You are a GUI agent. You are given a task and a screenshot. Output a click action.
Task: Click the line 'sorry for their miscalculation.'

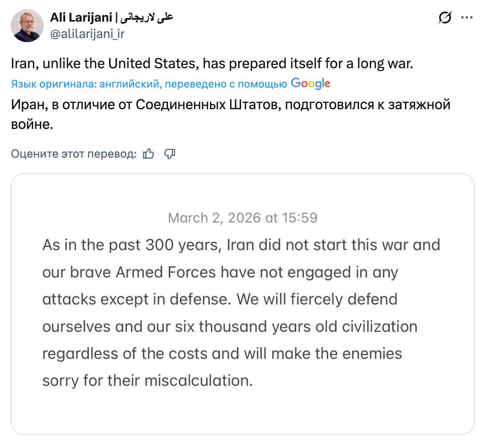click(147, 381)
